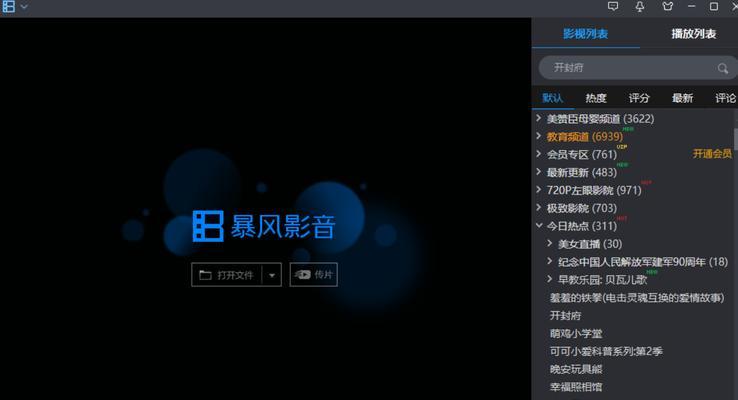Switch to the 播放列表 tab
738x400 pixels.
693,33
